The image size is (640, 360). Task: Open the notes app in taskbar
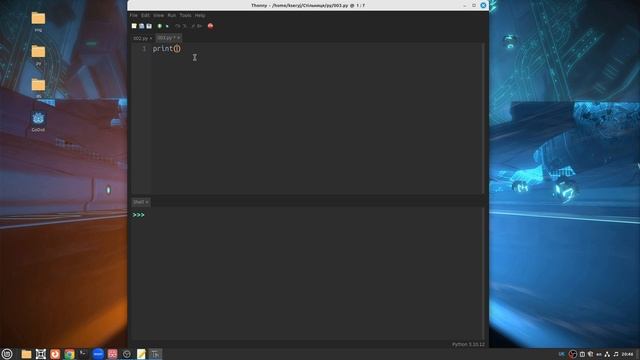pyautogui.click(x=141, y=354)
